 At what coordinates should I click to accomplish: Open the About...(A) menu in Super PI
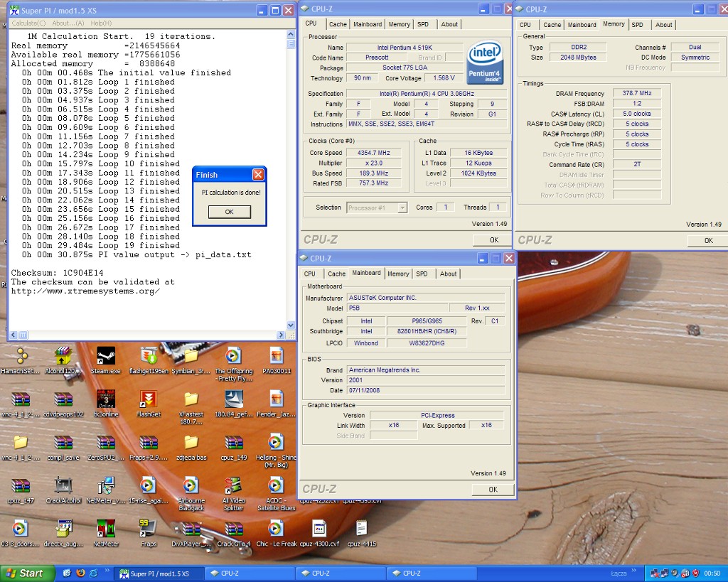click(68, 23)
